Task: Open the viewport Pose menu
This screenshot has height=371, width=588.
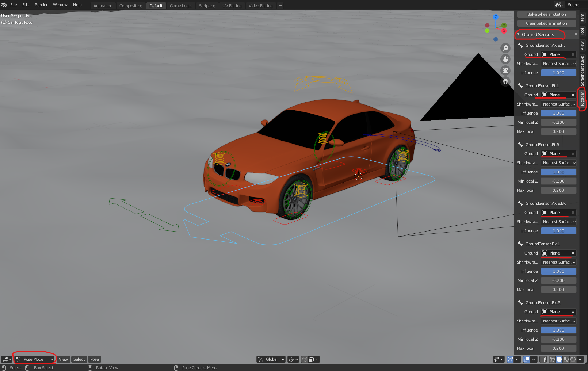Action: pos(94,359)
